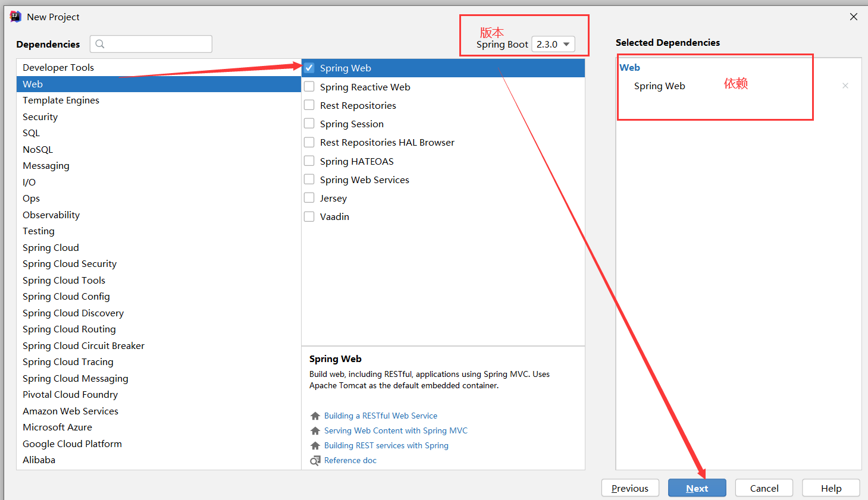Select the Spring Cloud Messaging category
The image size is (868, 500).
pos(159,378)
